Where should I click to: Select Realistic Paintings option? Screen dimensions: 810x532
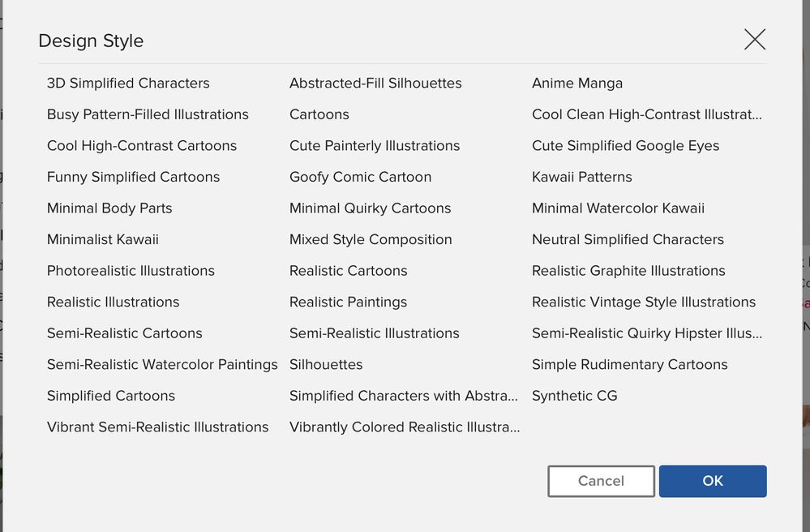click(348, 302)
